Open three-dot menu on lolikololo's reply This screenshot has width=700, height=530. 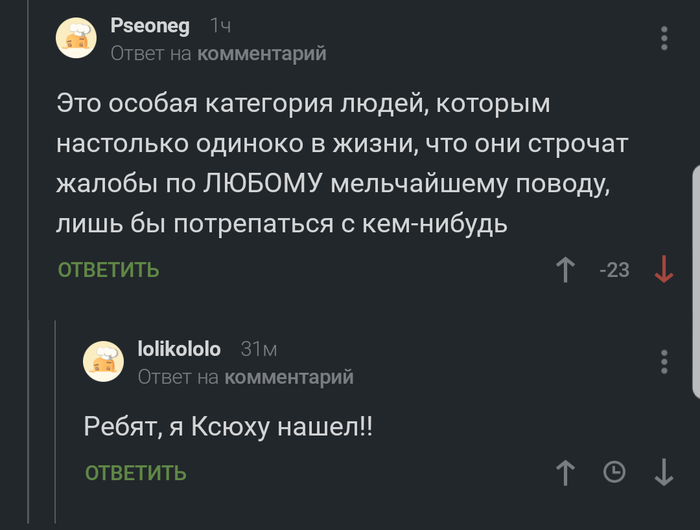pyautogui.click(x=665, y=362)
